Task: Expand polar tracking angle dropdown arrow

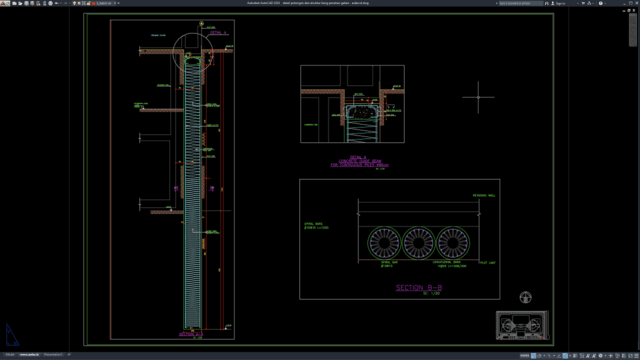Action: [x=544, y=356]
